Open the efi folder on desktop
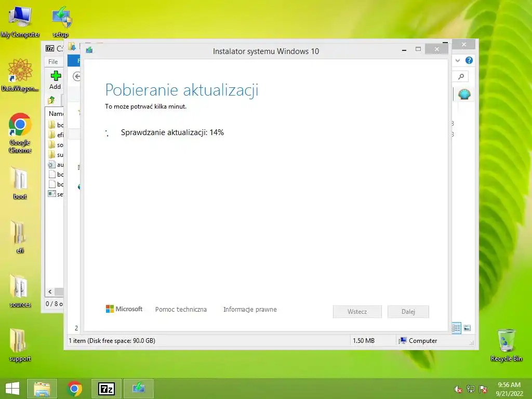Image resolution: width=532 pixels, height=399 pixels. 20,237
